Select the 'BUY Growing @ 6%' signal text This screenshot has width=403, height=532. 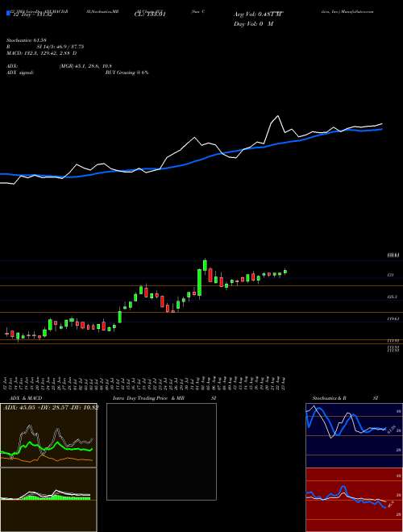[127, 73]
